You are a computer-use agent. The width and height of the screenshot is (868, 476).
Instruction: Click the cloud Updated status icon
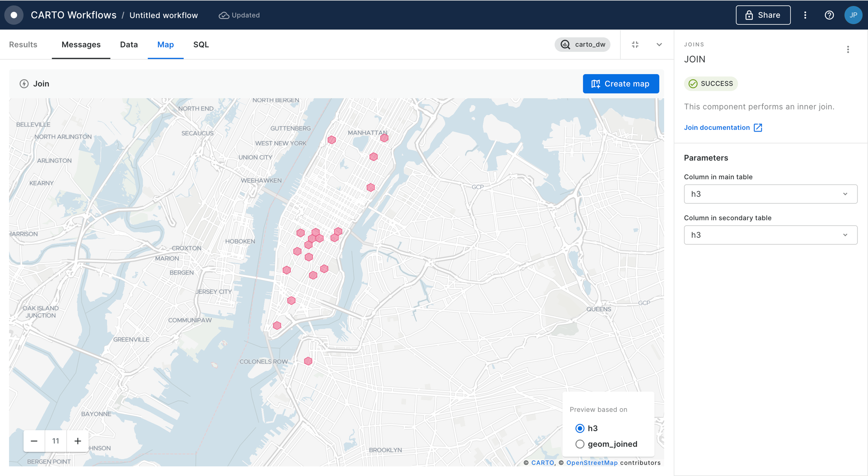click(x=224, y=15)
